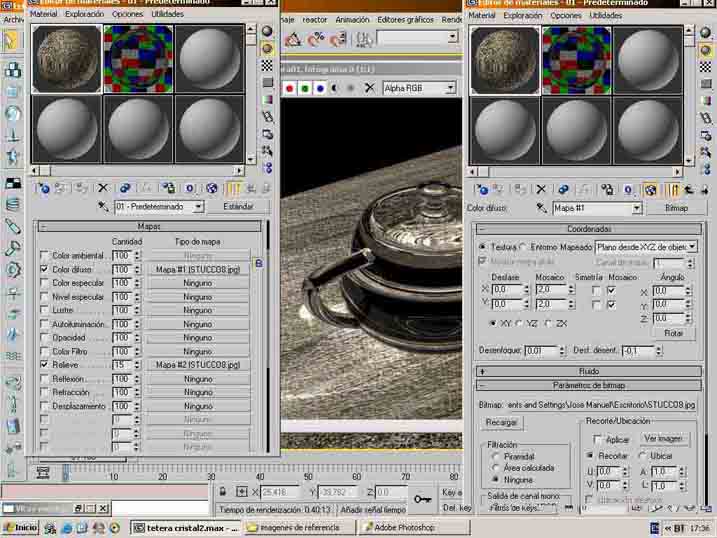Screen dimensions: 717x538
Task: Toggle X Mosaico tile checkbox in Coordenadas
Action: tap(611, 290)
